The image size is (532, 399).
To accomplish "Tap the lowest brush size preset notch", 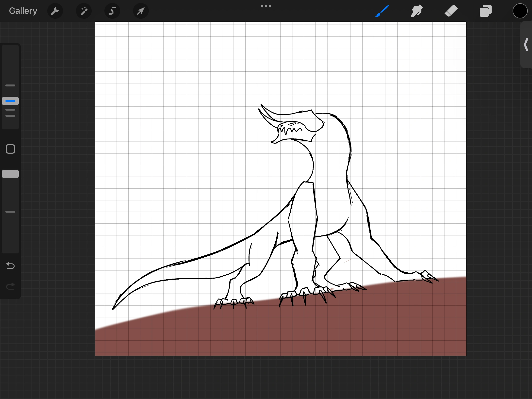I will click(10, 116).
